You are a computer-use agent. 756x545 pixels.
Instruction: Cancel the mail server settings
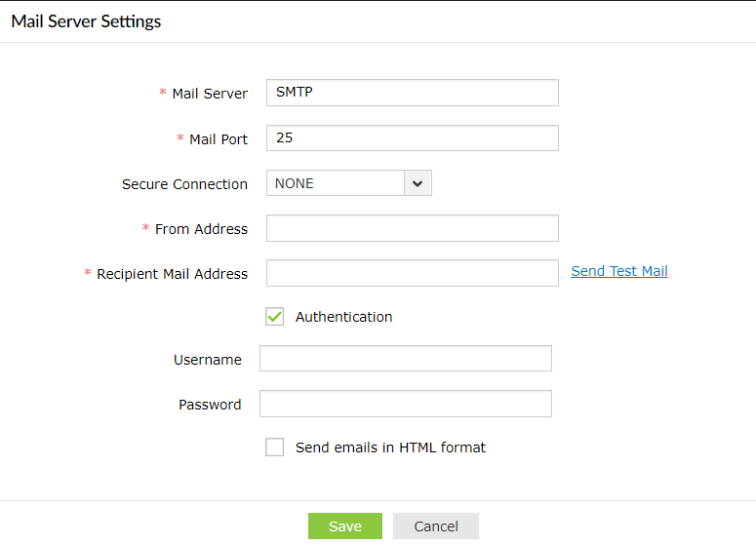point(436,526)
